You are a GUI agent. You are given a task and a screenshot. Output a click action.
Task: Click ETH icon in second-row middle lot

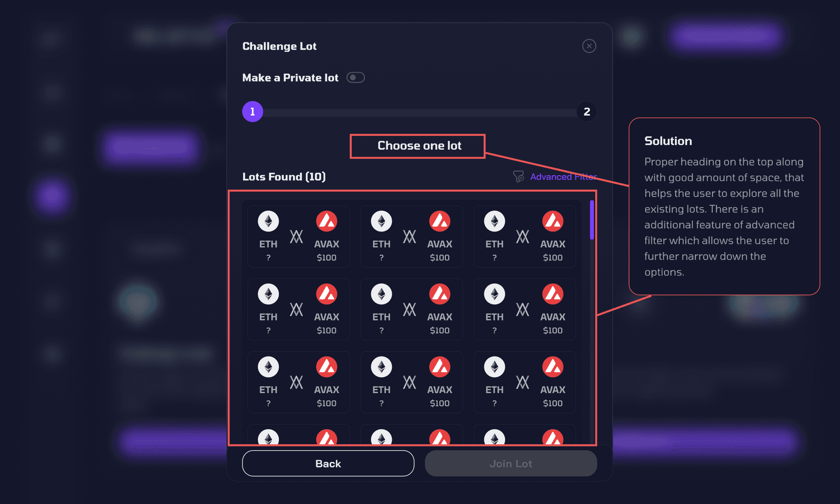(381, 294)
